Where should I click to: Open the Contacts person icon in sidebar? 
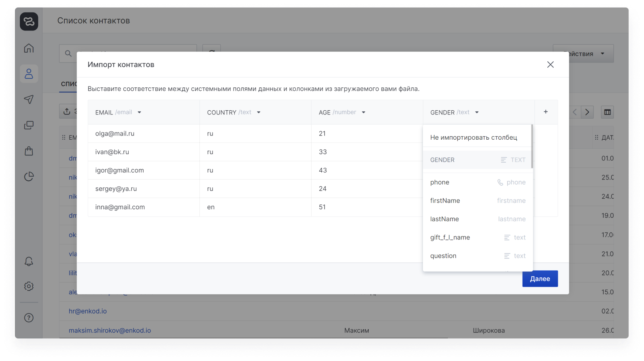point(29,74)
